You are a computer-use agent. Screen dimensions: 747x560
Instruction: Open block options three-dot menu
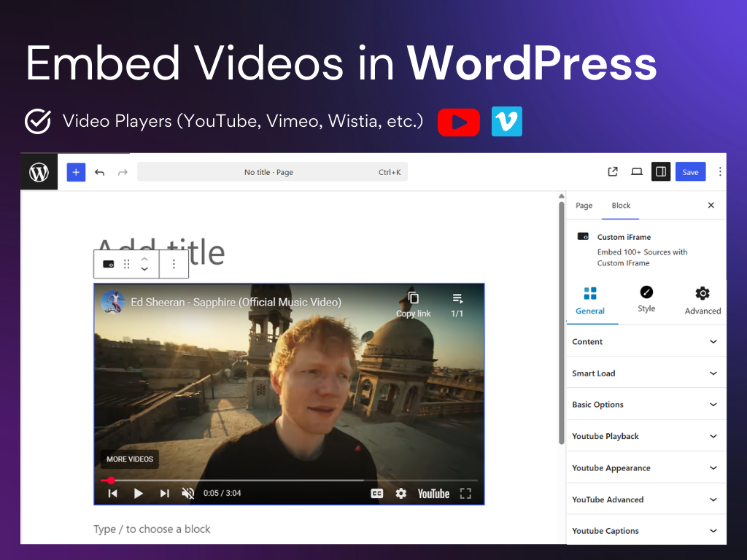tap(174, 264)
